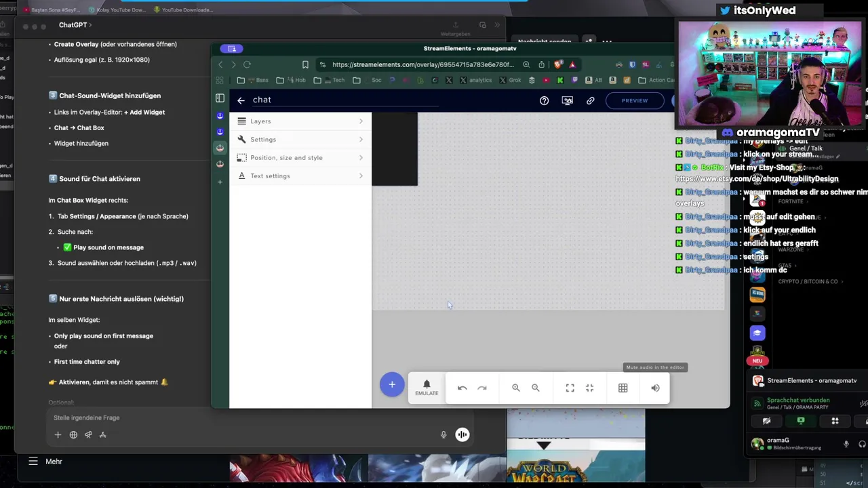Click the EMULATE bell button
868x488 pixels.
tap(427, 388)
